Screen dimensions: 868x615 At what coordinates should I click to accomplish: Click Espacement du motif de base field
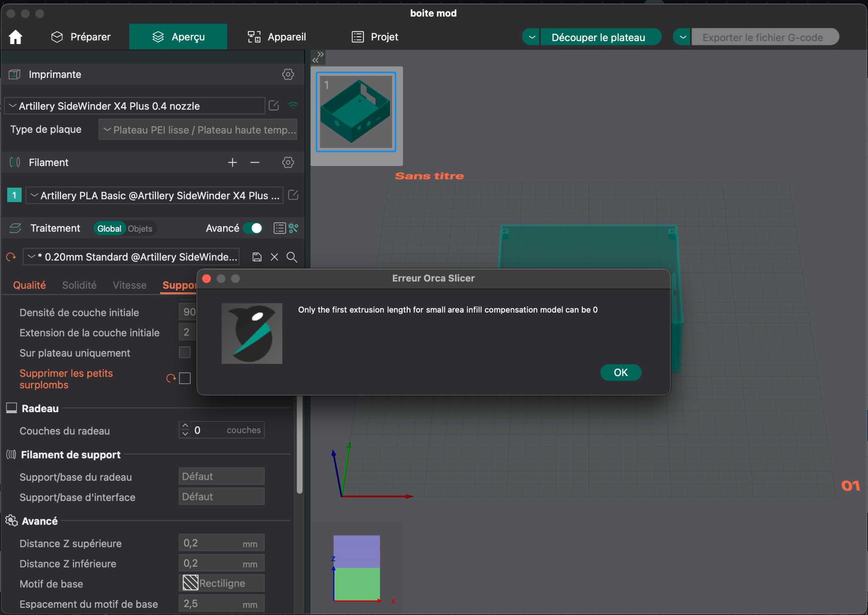[222, 604]
